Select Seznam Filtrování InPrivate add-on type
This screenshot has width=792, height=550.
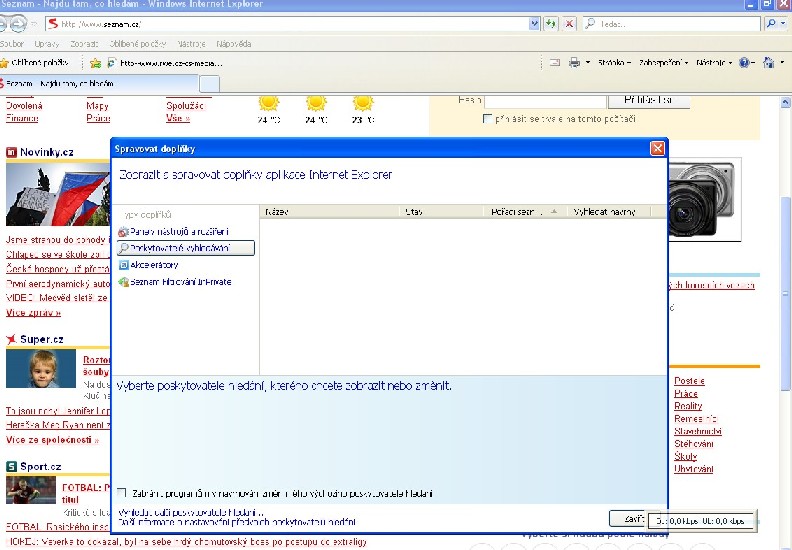(x=175, y=282)
